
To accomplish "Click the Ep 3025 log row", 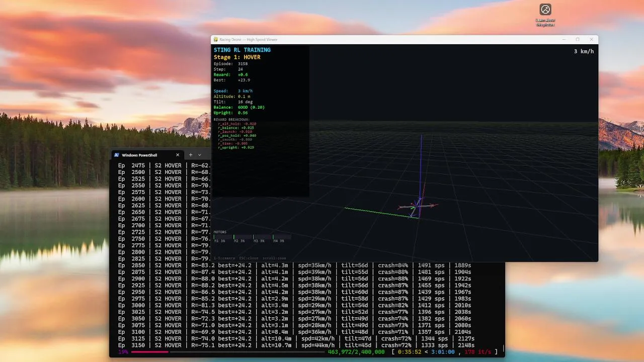I will coord(294,312).
